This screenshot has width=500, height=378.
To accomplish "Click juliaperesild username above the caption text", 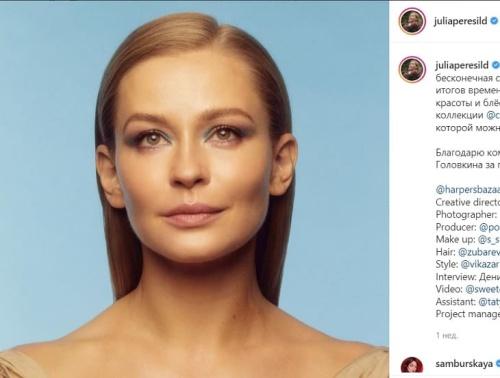I will [462, 65].
